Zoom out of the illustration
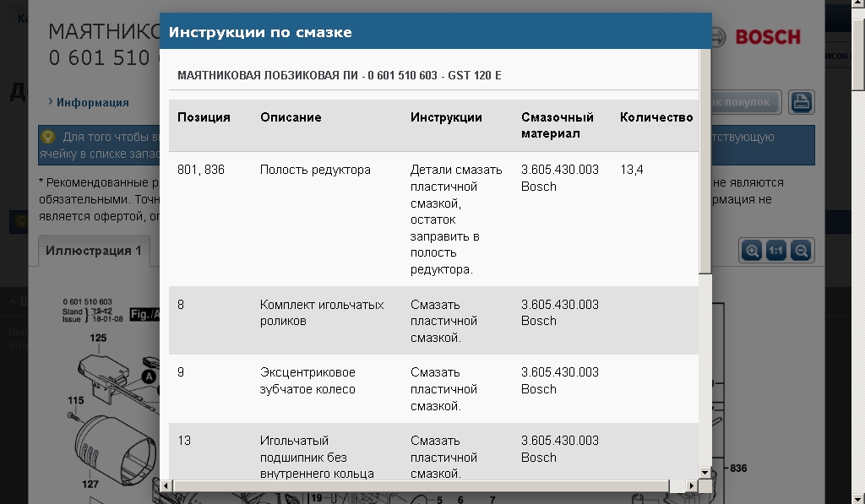The image size is (865, 504). click(801, 251)
